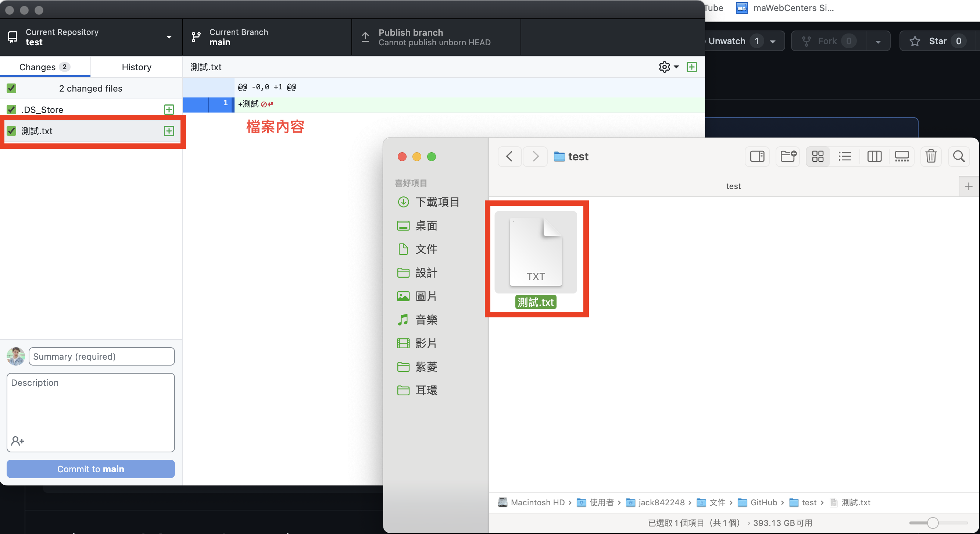Screen dimensions: 980x534
Task: Open 耳環 folder in Finder sidebar
Action: 417,390
